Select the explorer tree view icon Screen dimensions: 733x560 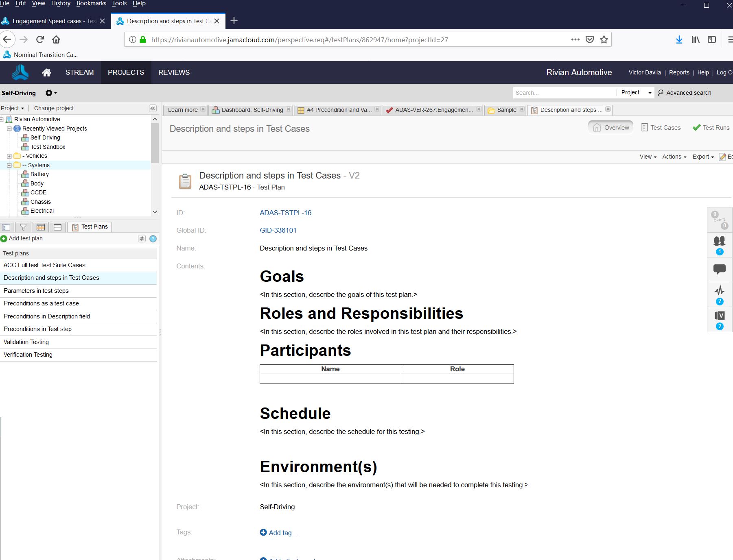[6, 227]
